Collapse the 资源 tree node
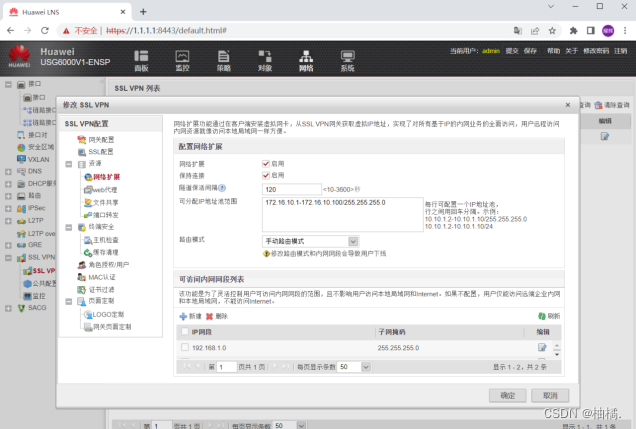Screen dimensions: 636x429 point(69,164)
